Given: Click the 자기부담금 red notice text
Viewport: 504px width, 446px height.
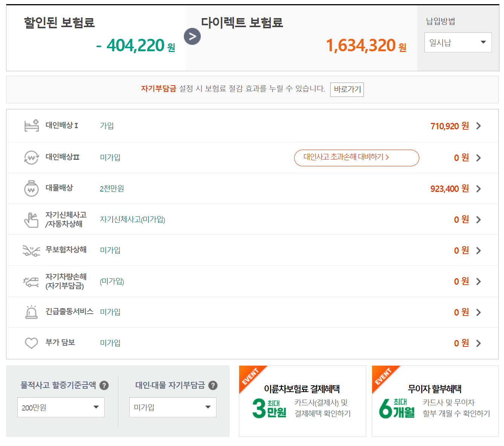Looking at the screenshot, I should [x=159, y=89].
